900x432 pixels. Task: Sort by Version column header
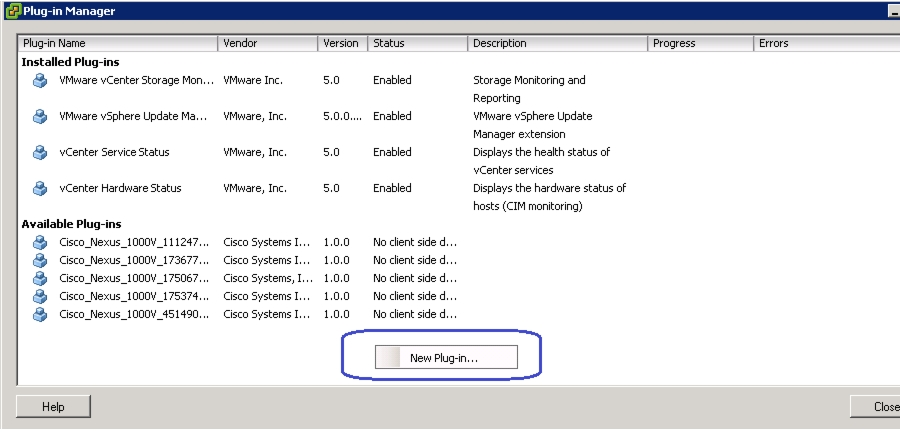tap(343, 44)
